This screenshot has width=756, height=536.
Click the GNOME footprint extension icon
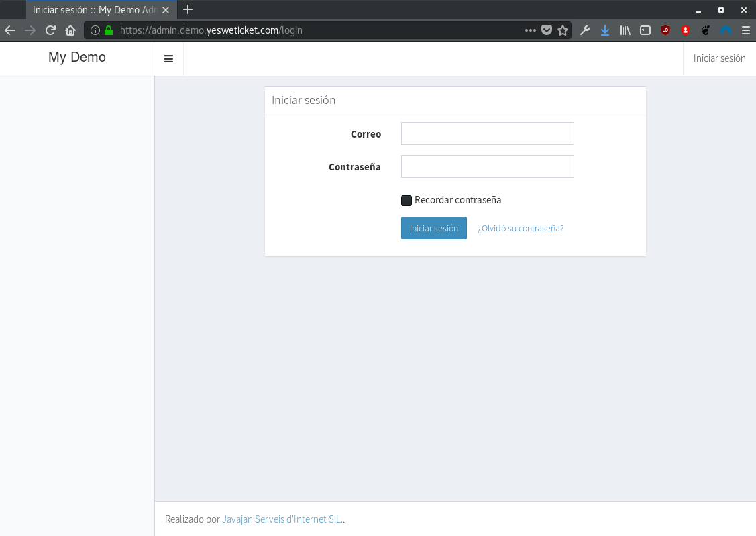click(x=706, y=30)
